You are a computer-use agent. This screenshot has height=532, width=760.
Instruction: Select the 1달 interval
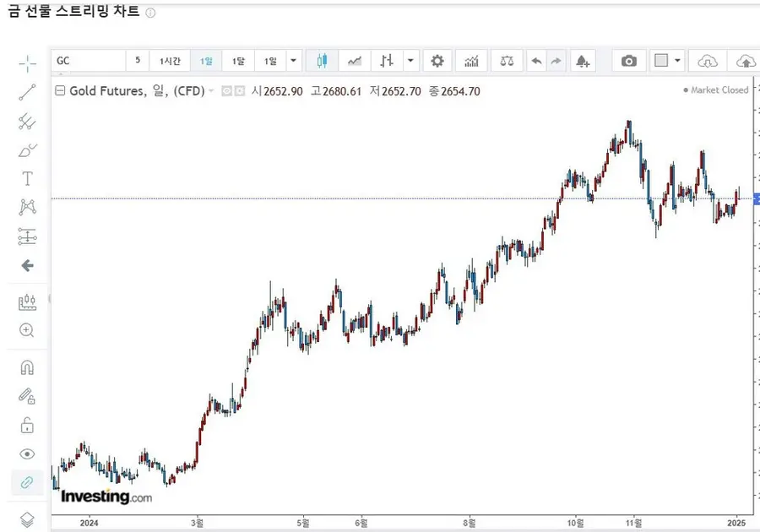point(239,61)
